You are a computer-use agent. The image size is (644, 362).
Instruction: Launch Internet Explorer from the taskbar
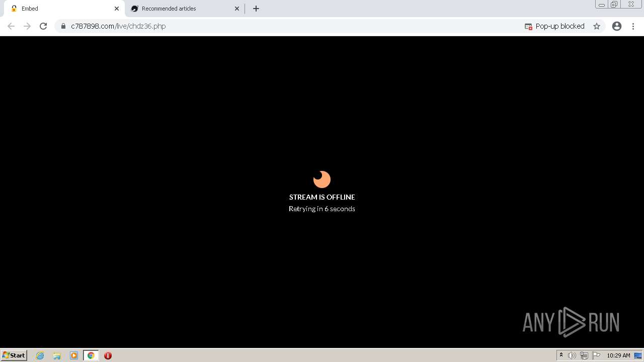click(40, 355)
